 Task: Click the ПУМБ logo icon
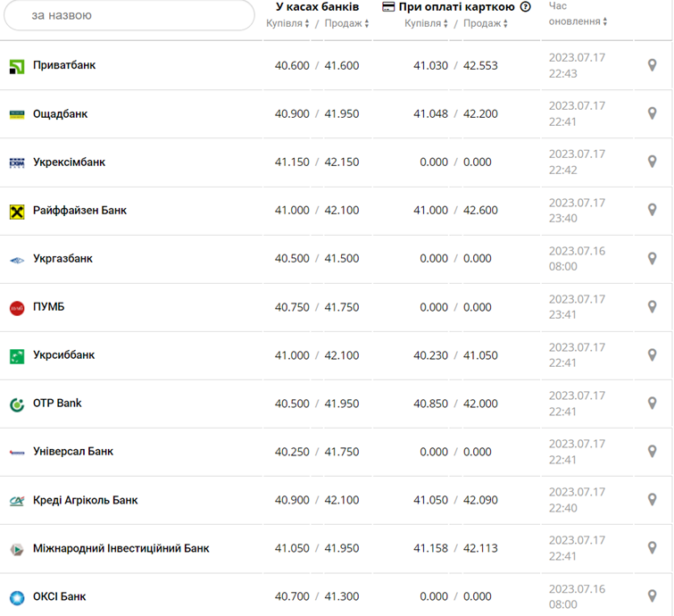[x=16, y=307]
